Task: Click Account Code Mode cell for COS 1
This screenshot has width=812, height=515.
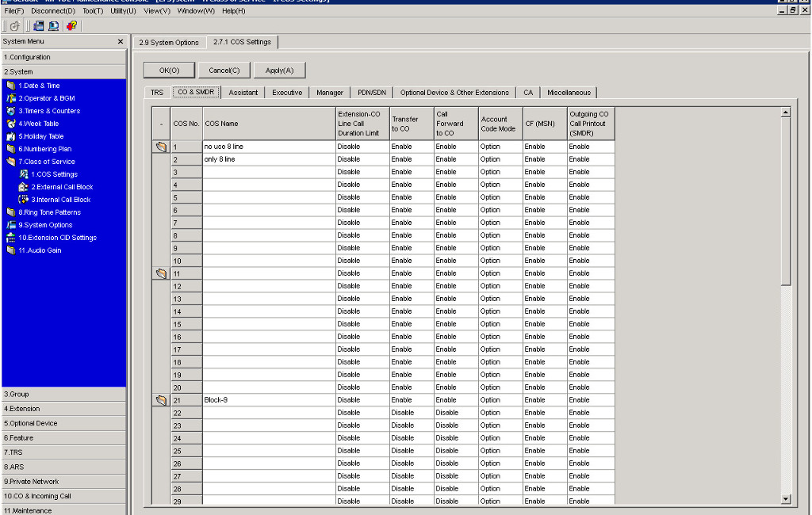Action: click(x=500, y=147)
